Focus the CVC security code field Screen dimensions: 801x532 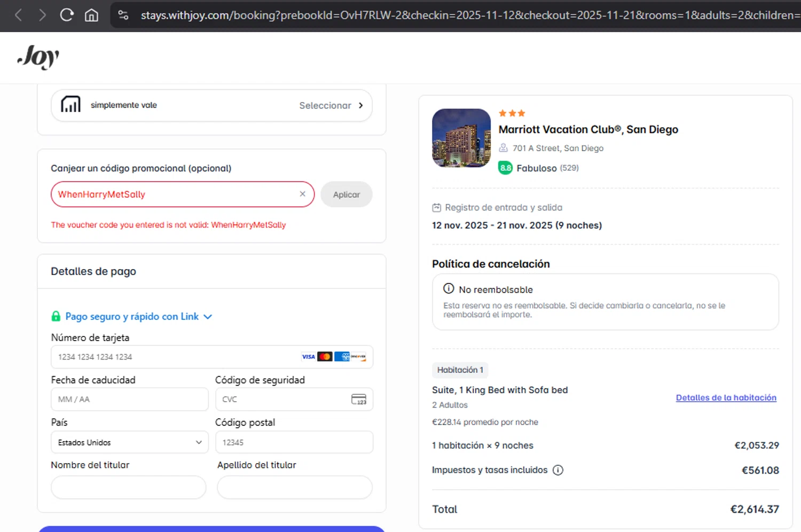pos(294,399)
